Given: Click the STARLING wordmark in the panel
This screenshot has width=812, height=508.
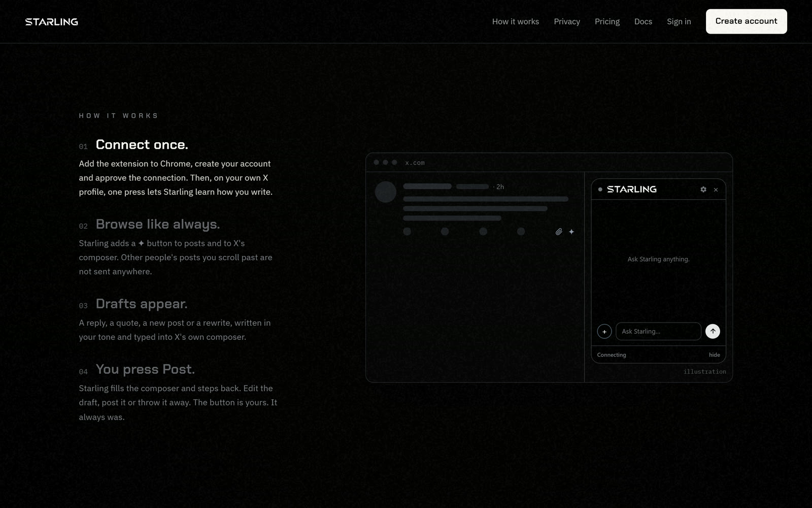Looking at the screenshot, I should 632,189.
